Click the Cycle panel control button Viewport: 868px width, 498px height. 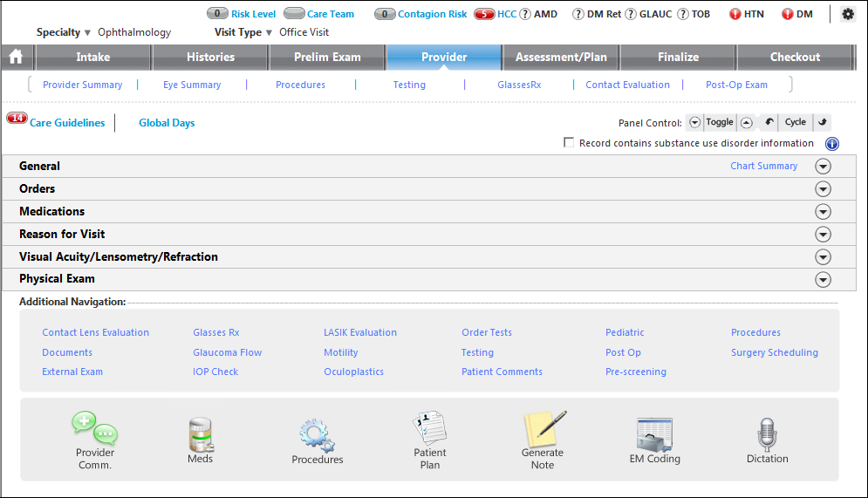[796, 122]
